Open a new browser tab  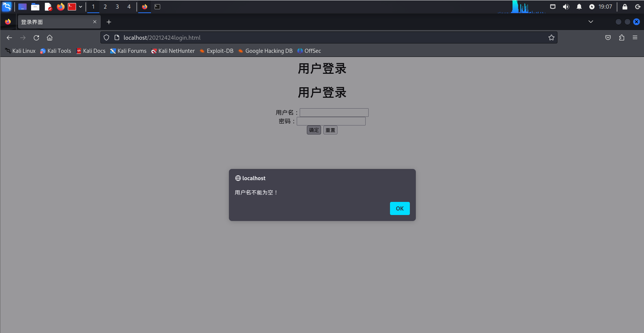click(x=109, y=22)
